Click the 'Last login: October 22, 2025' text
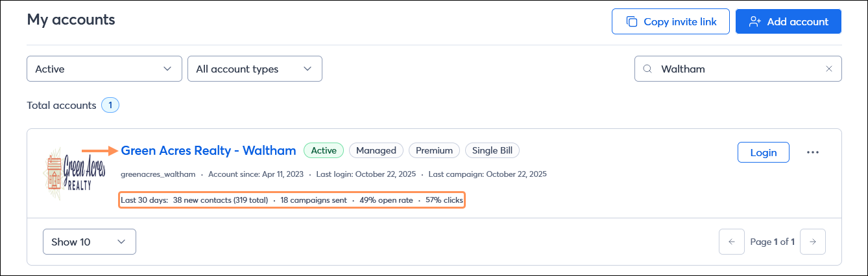Image resolution: width=868 pixels, height=276 pixels. pos(365,174)
